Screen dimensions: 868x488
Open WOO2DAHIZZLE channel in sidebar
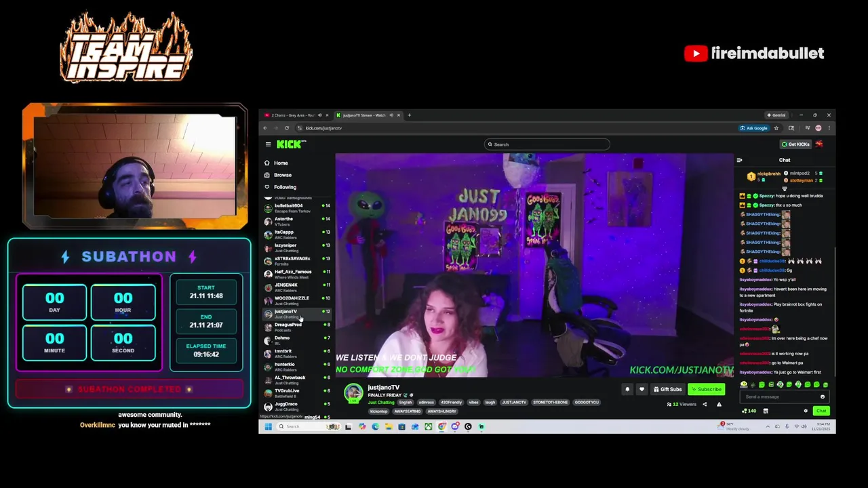[x=296, y=301]
